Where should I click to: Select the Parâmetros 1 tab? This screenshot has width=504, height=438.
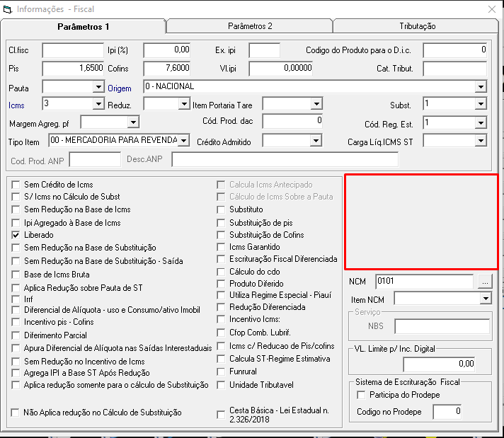pyautogui.click(x=84, y=26)
